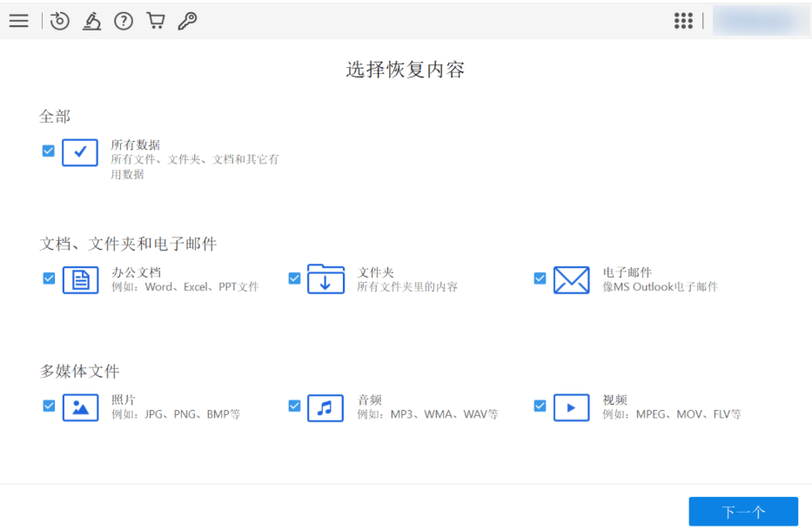Toggle the 音频 checkbox
Image resolution: width=812 pixels, height=530 pixels.
[x=294, y=406]
